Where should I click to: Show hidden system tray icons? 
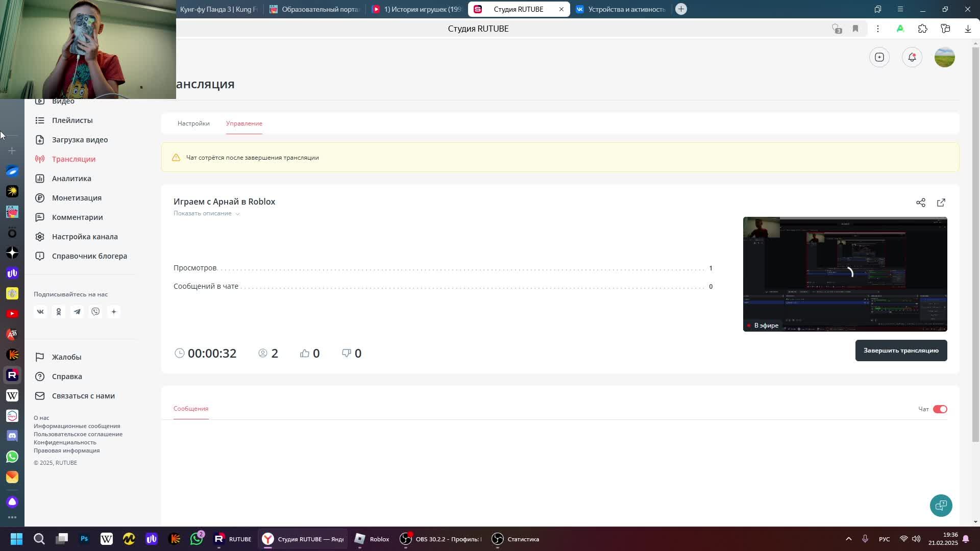click(848, 539)
